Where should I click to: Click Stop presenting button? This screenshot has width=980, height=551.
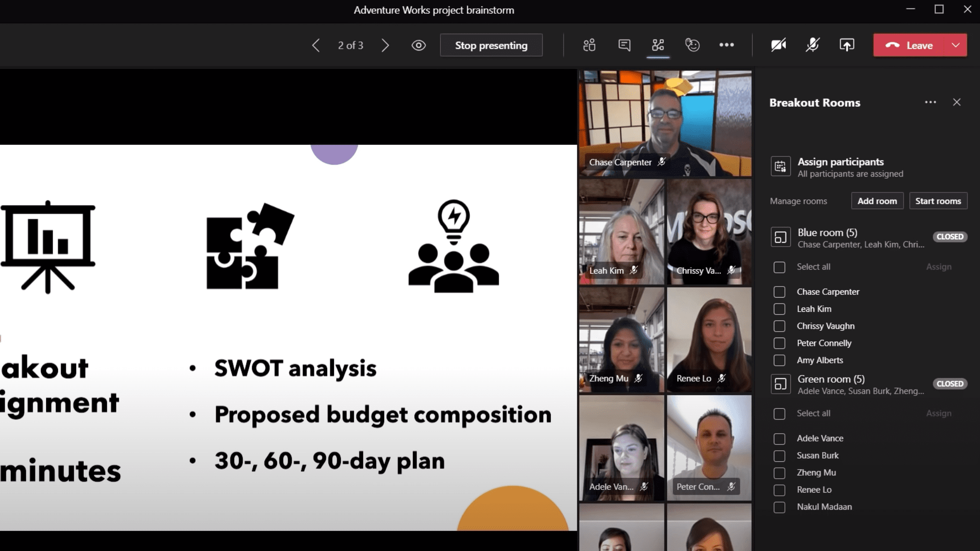(x=490, y=45)
